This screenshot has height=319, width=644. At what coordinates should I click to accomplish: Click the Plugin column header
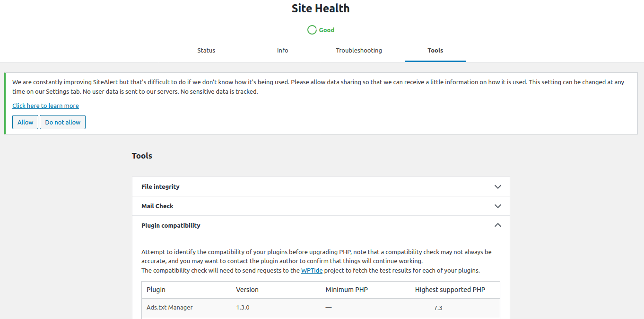coord(156,289)
